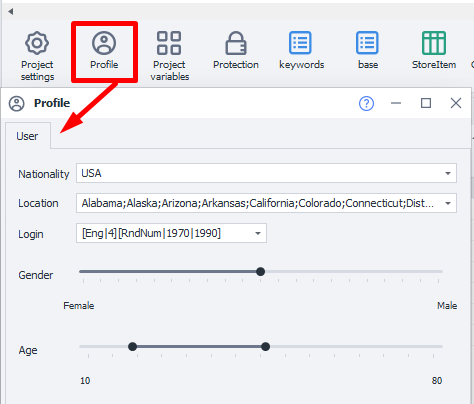This screenshot has width=474, height=404.
Task: Expand the Nationality dropdown
Action: pos(448,173)
